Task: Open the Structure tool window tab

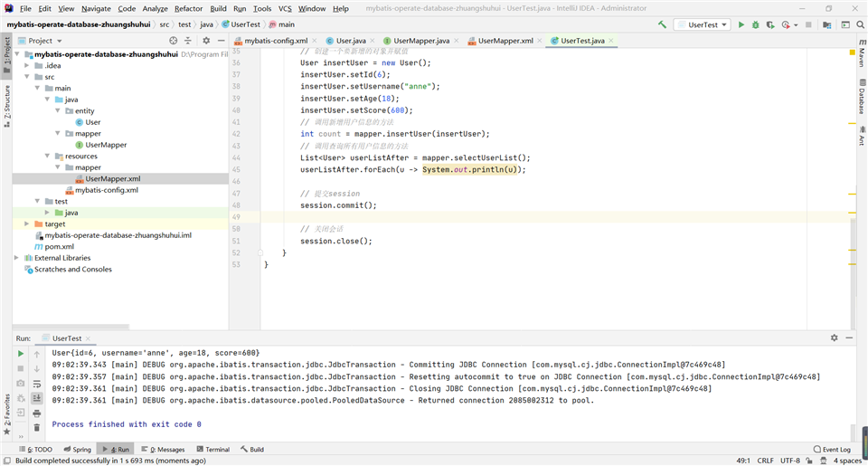Action: pyautogui.click(x=6, y=105)
